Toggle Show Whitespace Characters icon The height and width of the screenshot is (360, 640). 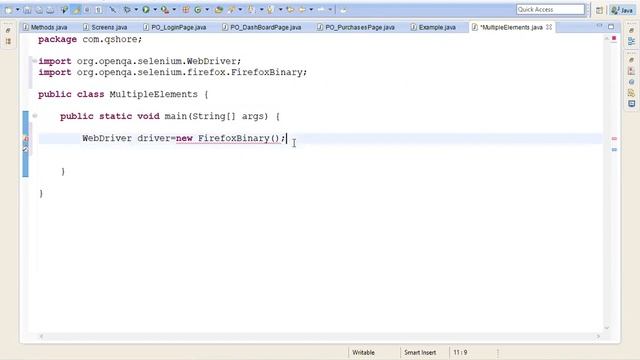click(98, 10)
